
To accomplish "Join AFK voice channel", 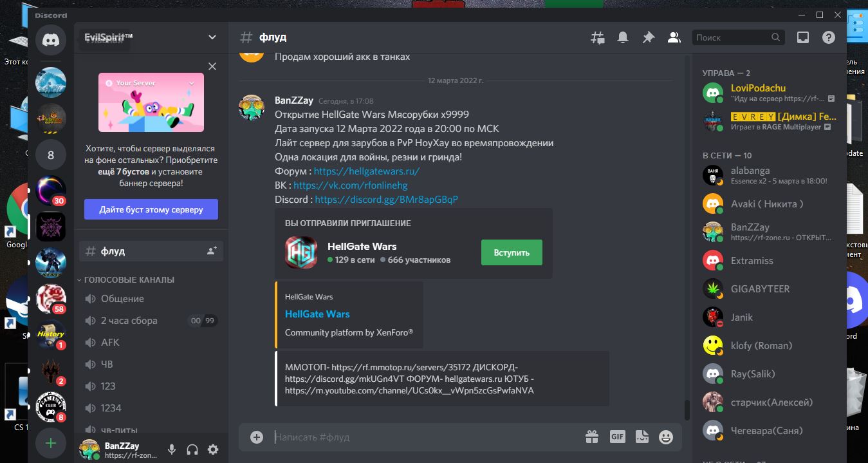I will pos(151,343).
